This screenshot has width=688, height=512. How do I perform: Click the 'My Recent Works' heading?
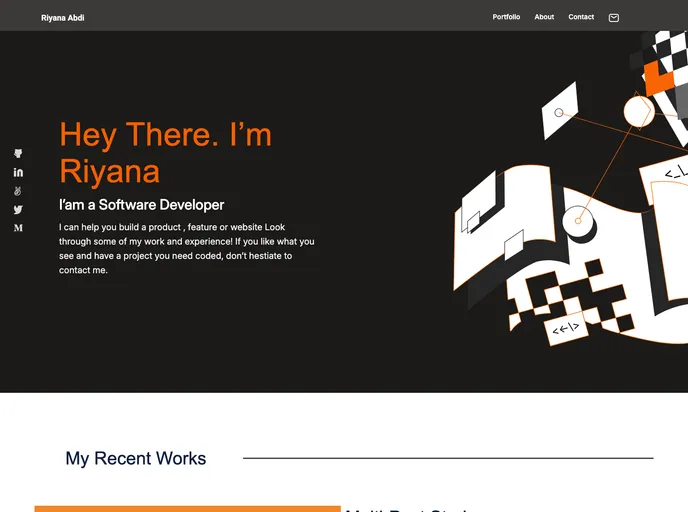click(x=136, y=458)
